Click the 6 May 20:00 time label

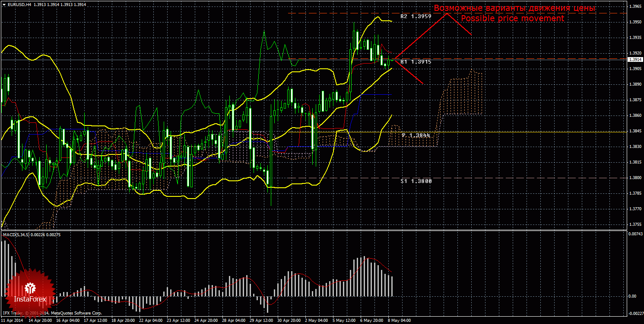(372, 321)
